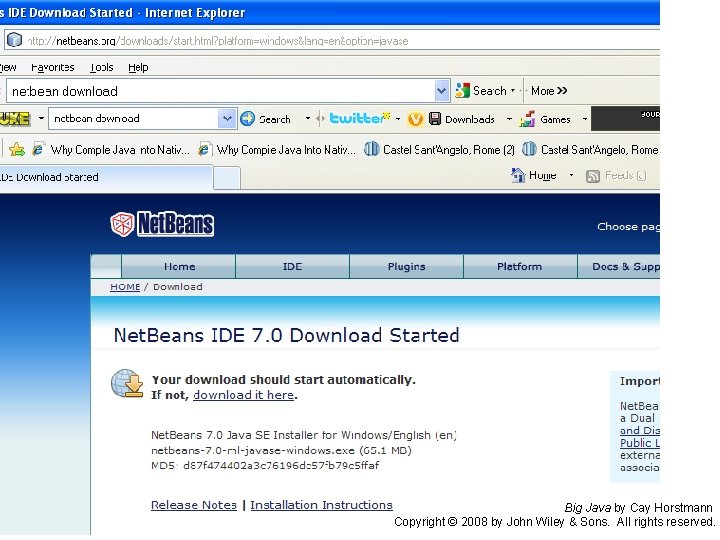The height and width of the screenshot is (540, 720).
Task: Click the globe download arrow icon
Action: [127, 383]
